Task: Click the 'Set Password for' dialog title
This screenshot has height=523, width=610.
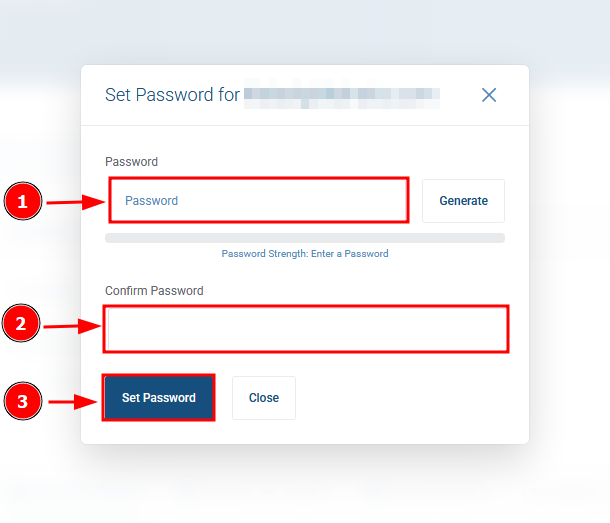Action: [172, 95]
